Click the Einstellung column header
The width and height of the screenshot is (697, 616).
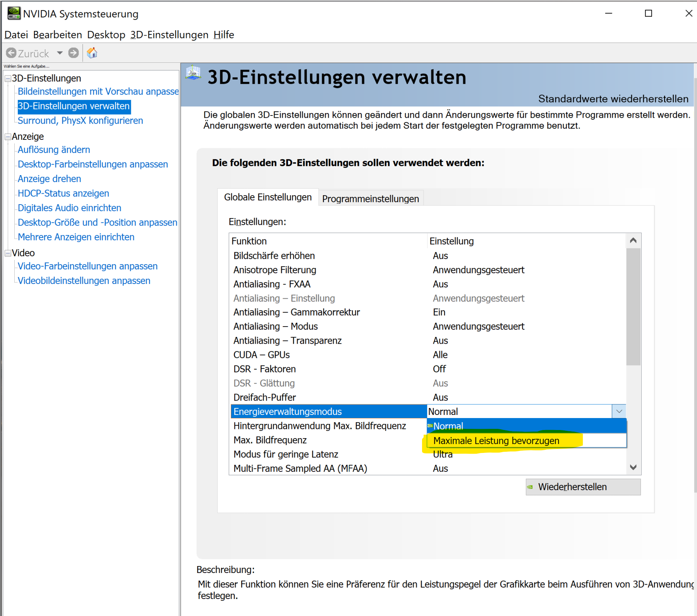[x=527, y=241]
